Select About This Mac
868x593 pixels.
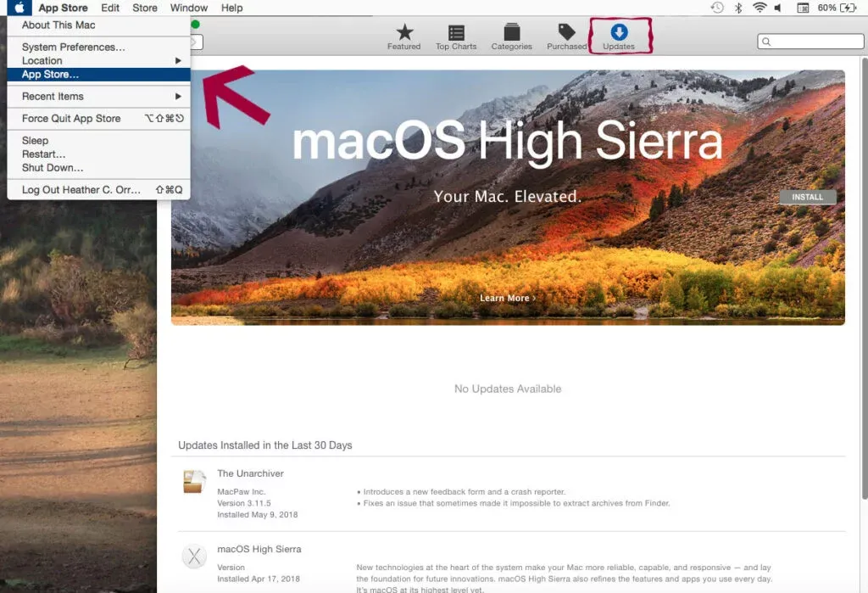pos(98,25)
